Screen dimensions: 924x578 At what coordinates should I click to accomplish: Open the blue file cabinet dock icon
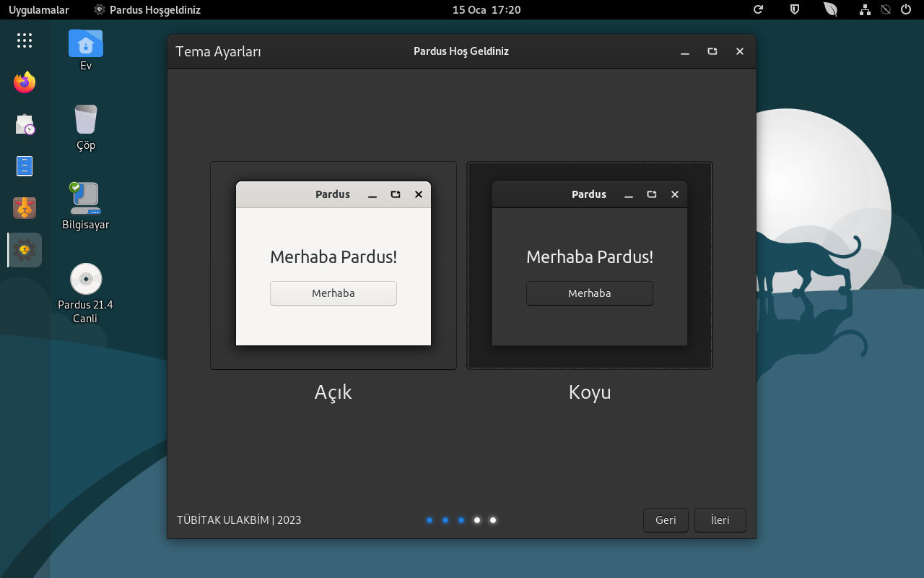pyautogui.click(x=25, y=166)
